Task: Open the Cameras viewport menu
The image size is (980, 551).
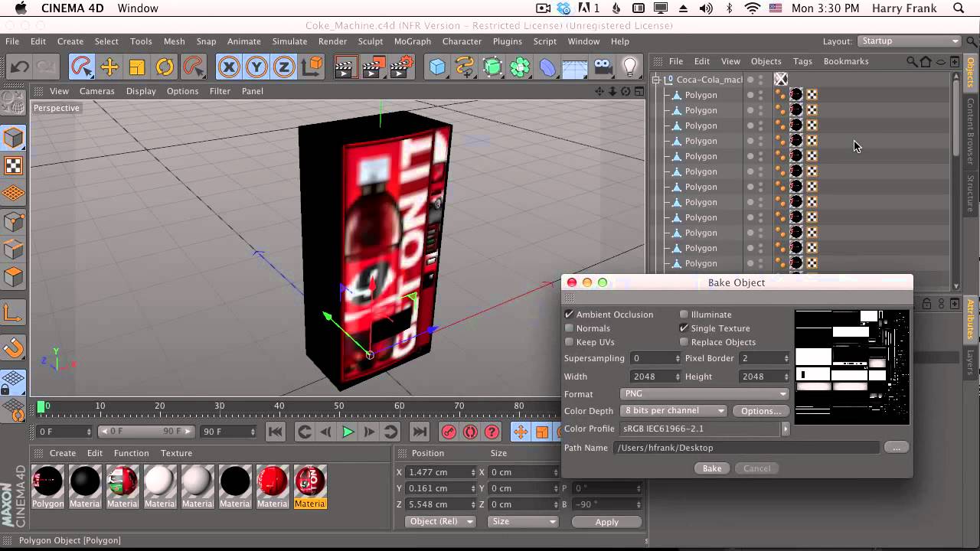Action: coord(97,91)
